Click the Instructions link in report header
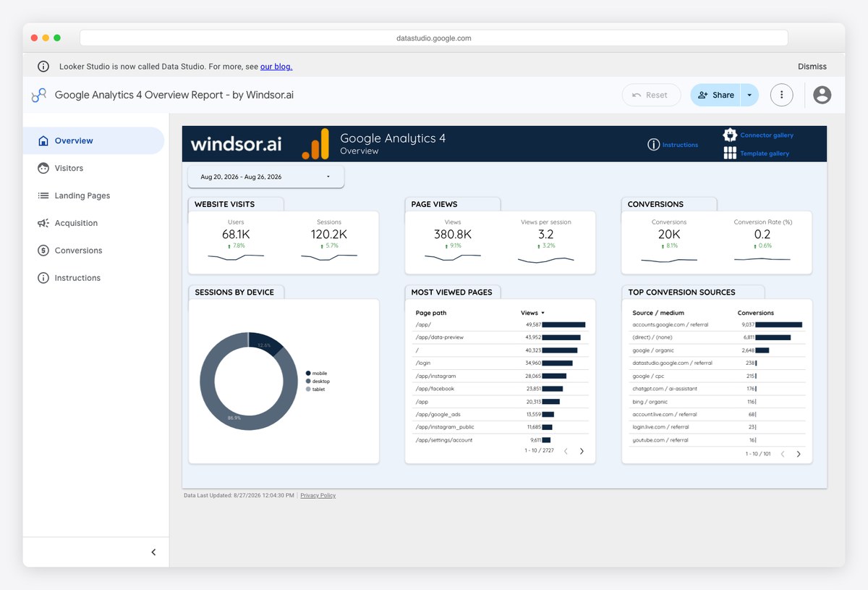Screen dimensions: 868x590 (x=680, y=145)
